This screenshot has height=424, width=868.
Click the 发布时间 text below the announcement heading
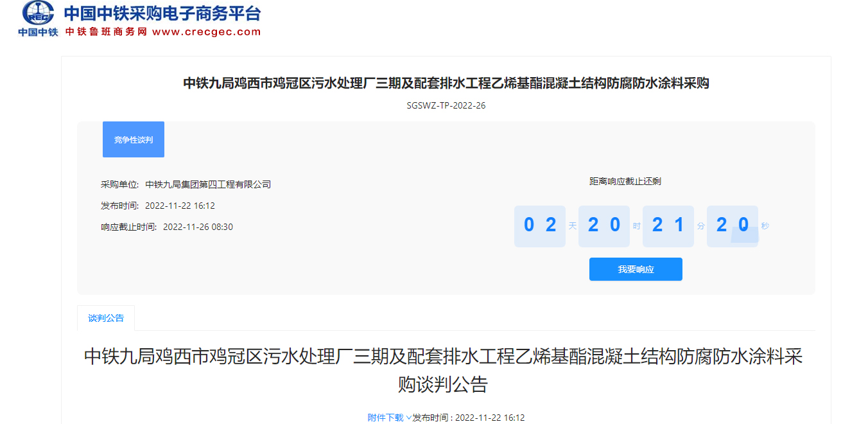pos(469,418)
